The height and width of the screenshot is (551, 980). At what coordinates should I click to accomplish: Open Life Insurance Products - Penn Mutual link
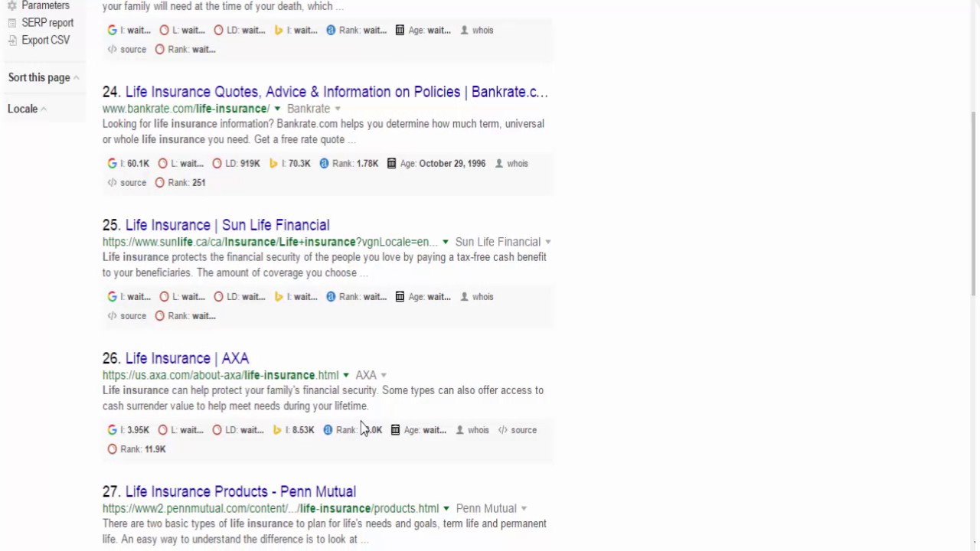(240, 491)
